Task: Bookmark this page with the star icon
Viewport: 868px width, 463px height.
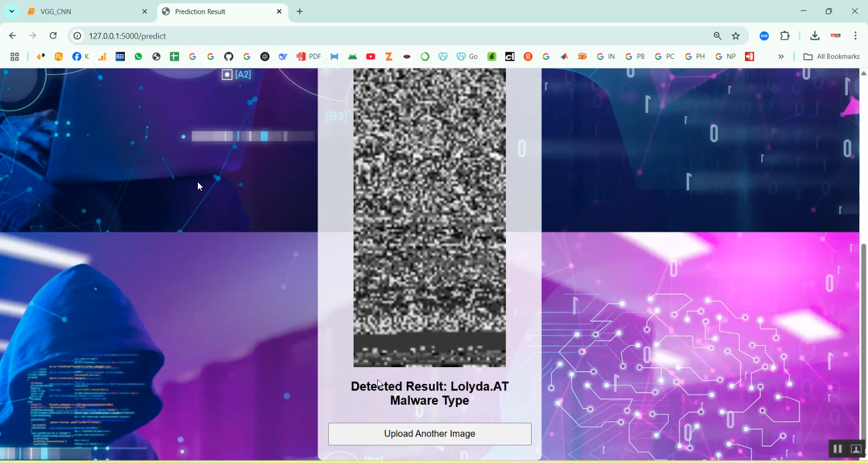Action: 737,35
